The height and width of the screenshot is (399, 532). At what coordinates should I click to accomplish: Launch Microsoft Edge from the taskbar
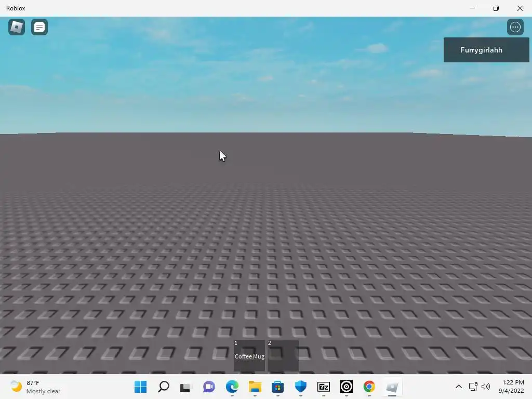232,387
